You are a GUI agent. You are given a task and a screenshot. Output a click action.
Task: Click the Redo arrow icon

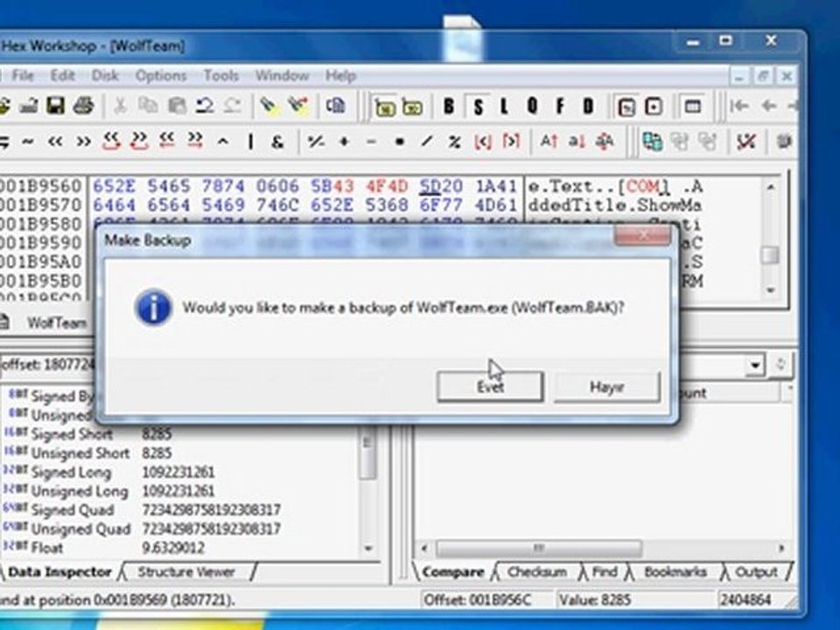(x=232, y=106)
